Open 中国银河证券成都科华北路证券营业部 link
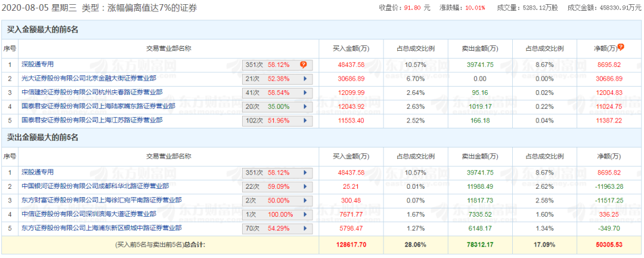644x258 pixels. tap(95, 186)
